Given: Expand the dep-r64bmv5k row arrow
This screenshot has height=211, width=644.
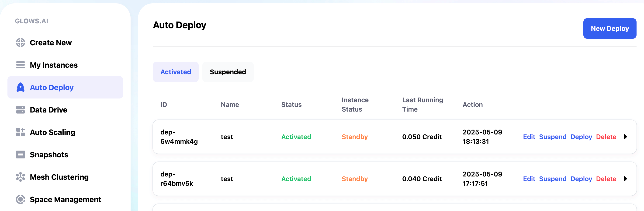Looking at the screenshot, I should tap(625, 179).
